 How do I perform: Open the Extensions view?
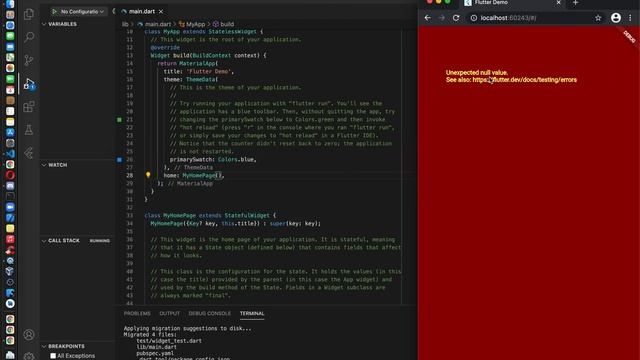click(29, 107)
